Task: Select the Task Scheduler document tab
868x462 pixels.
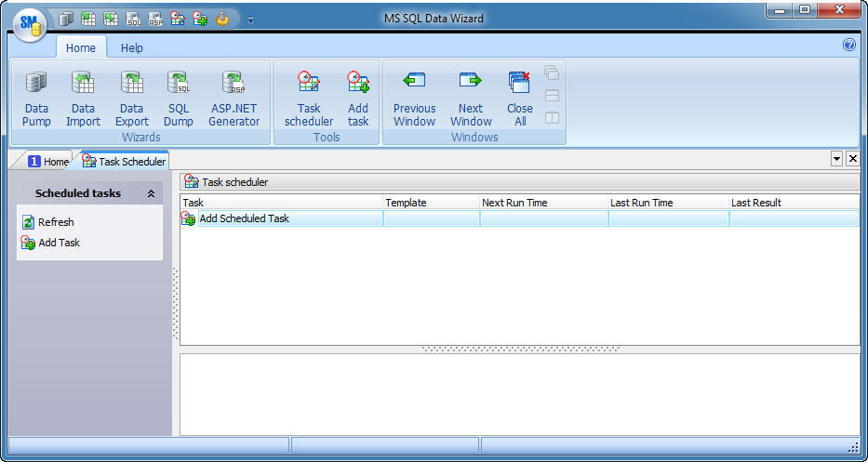Action: pyautogui.click(x=124, y=161)
